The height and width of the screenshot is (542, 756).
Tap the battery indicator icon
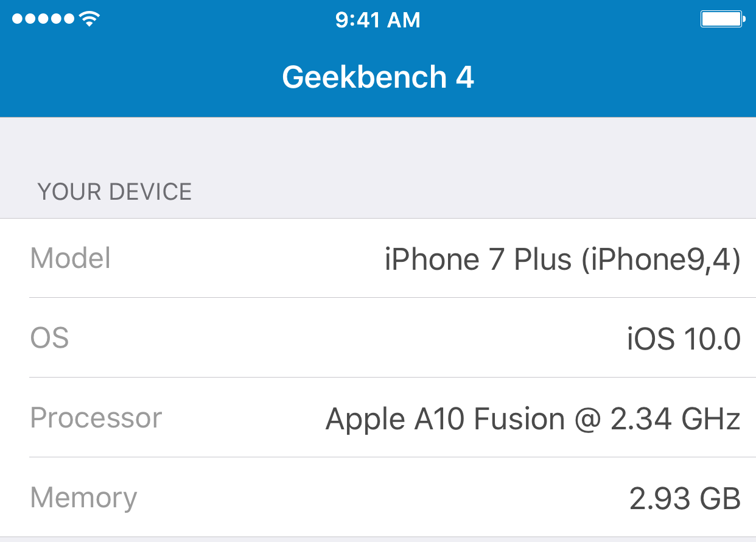723,19
